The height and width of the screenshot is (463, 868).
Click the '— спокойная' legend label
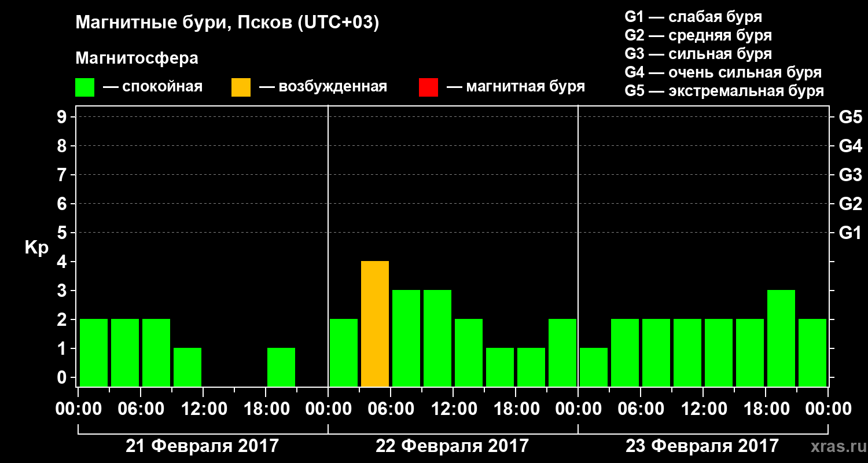pyautogui.click(x=153, y=87)
